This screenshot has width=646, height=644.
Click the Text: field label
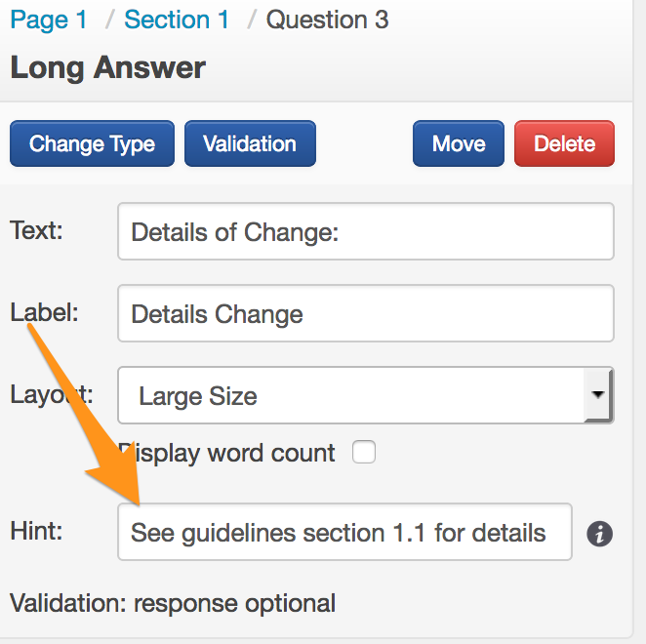[x=35, y=230]
